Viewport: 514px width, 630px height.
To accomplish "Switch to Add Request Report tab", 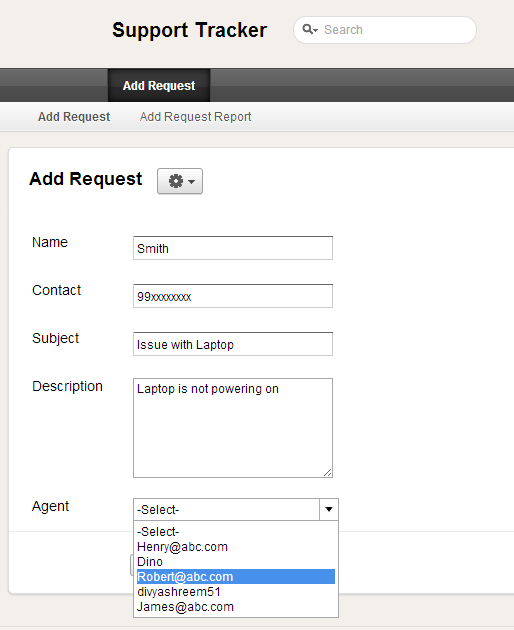I will [195, 117].
